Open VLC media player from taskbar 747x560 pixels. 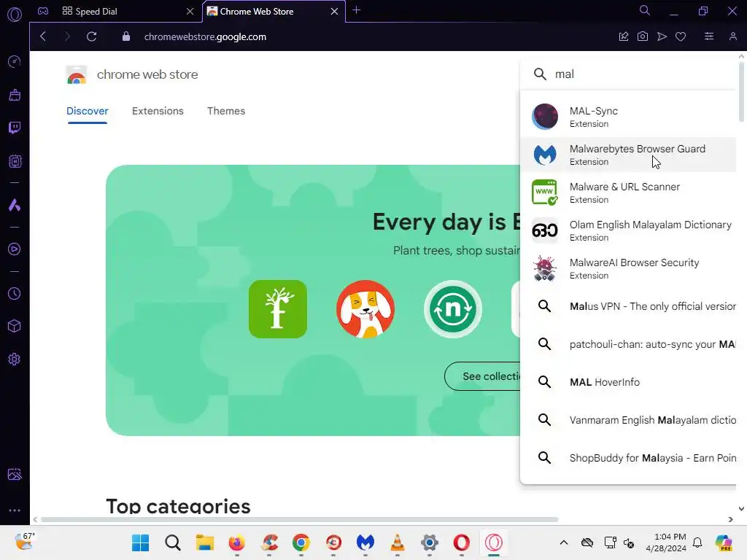click(x=398, y=542)
